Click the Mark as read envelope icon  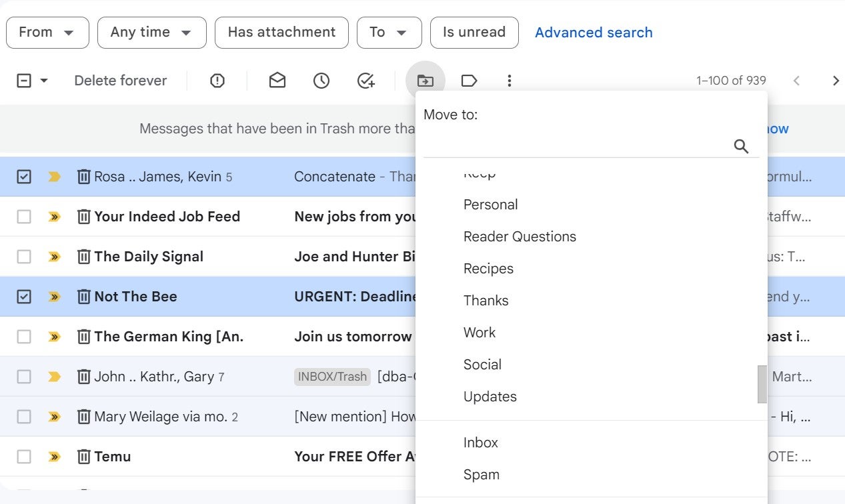point(277,81)
